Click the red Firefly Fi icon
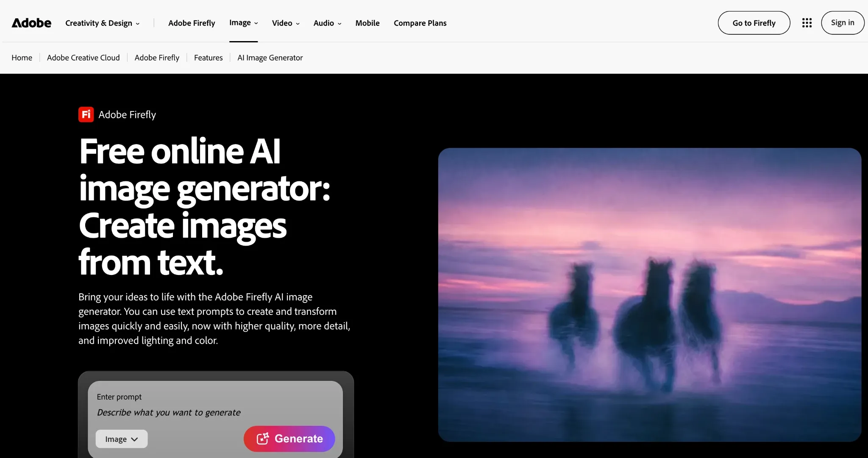868x458 pixels. click(86, 114)
